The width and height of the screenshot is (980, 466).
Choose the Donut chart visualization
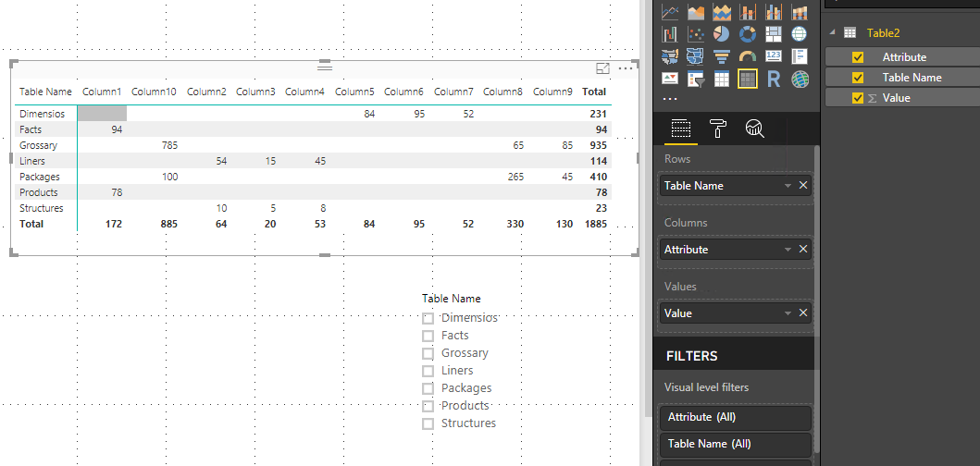(x=748, y=33)
